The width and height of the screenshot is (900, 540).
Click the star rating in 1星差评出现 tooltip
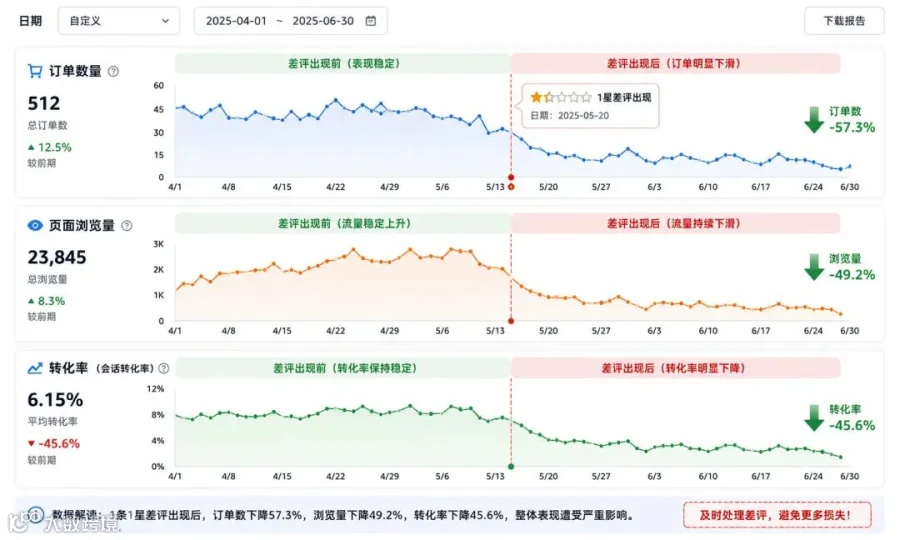coord(561,98)
